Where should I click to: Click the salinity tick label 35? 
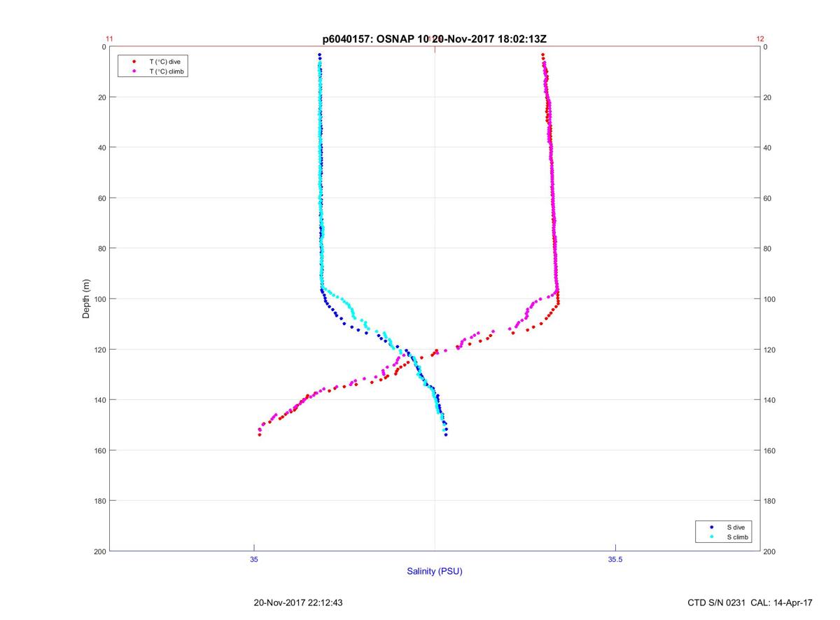[254, 559]
